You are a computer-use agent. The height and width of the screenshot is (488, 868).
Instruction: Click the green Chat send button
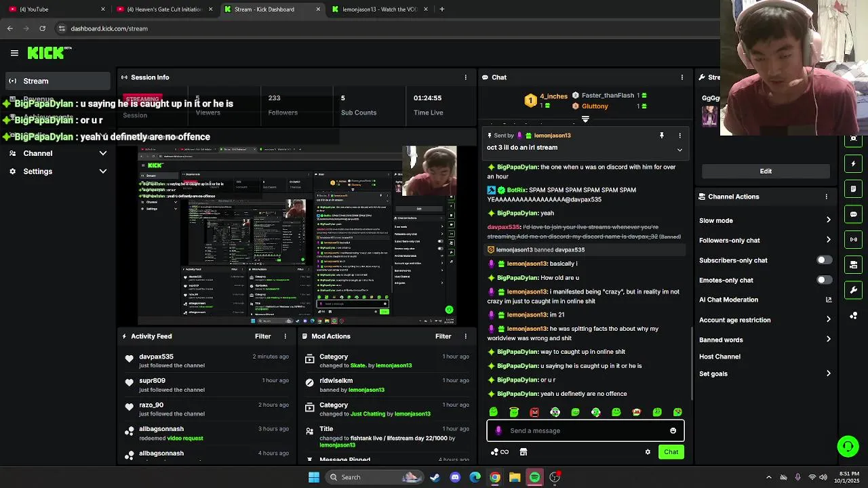[x=671, y=452]
